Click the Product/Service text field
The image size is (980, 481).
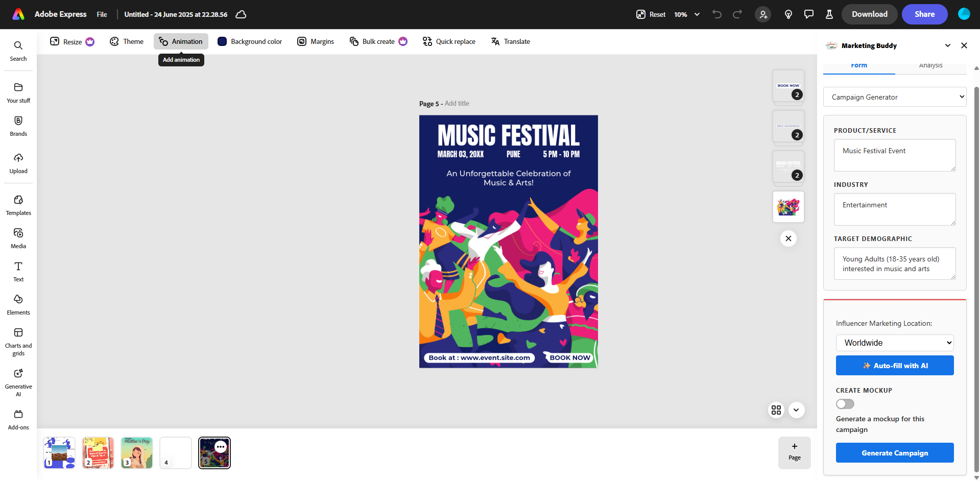[895, 155]
